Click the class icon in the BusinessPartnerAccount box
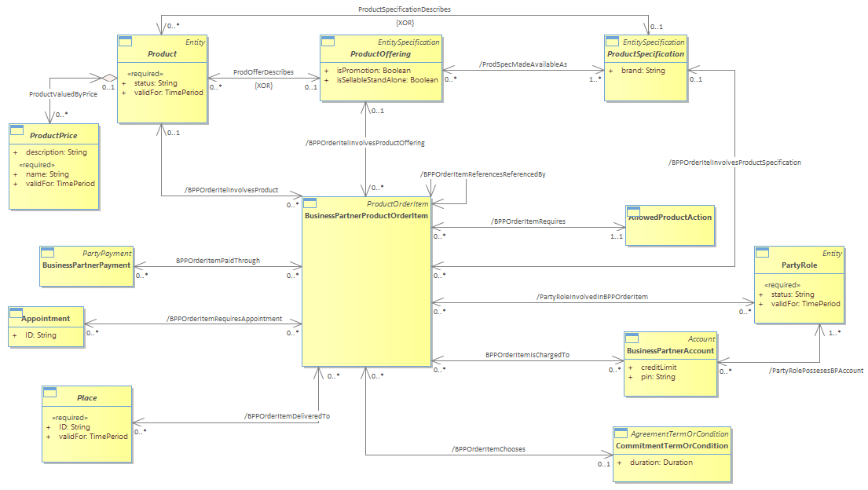 [632, 338]
